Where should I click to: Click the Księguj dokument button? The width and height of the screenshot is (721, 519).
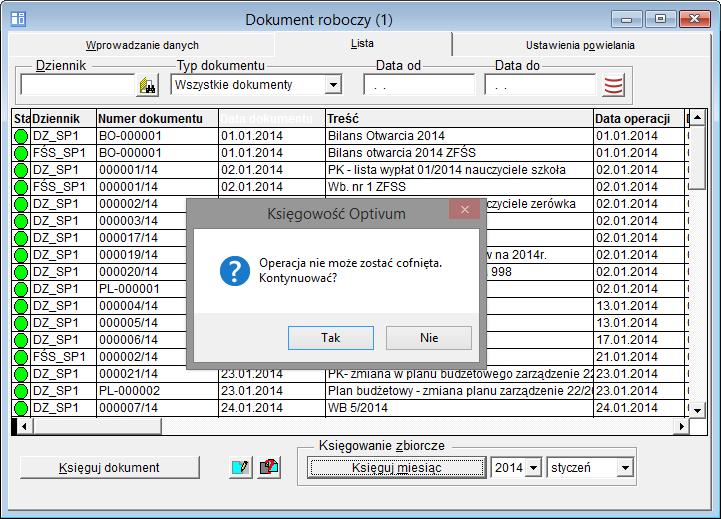tap(109, 468)
